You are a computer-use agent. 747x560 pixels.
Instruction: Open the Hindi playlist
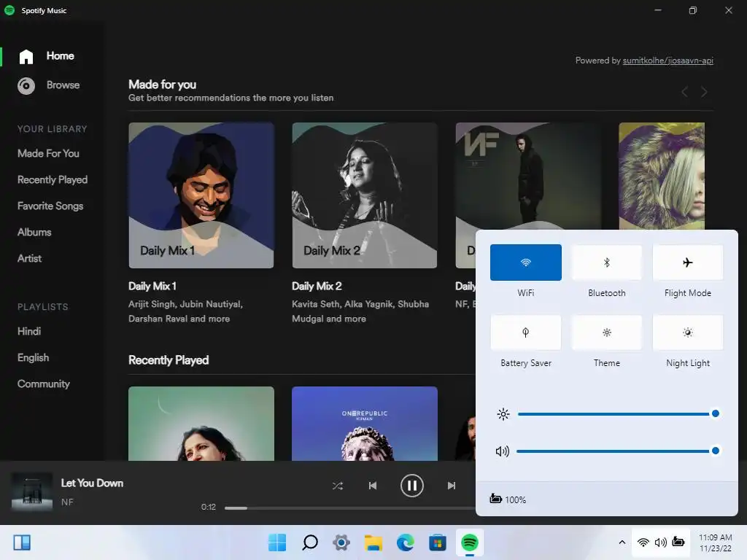click(29, 331)
